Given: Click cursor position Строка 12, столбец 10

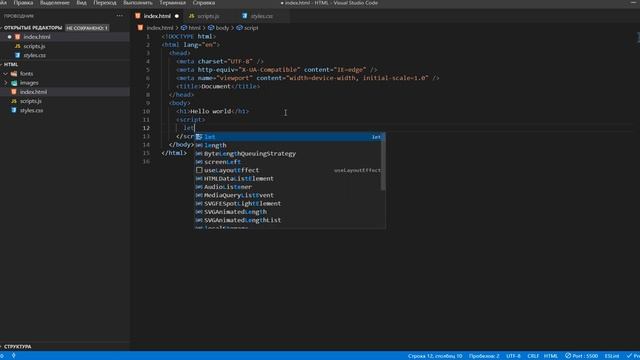Looking at the screenshot, I should click(435, 356).
